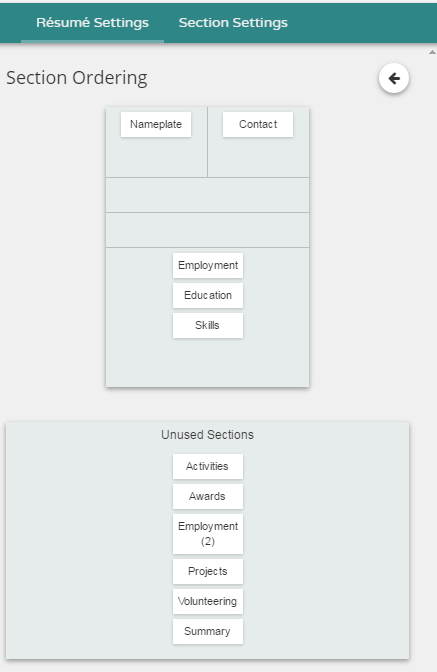Click the Employment block in the layout
This screenshot has width=437, height=672.
point(208,265)
